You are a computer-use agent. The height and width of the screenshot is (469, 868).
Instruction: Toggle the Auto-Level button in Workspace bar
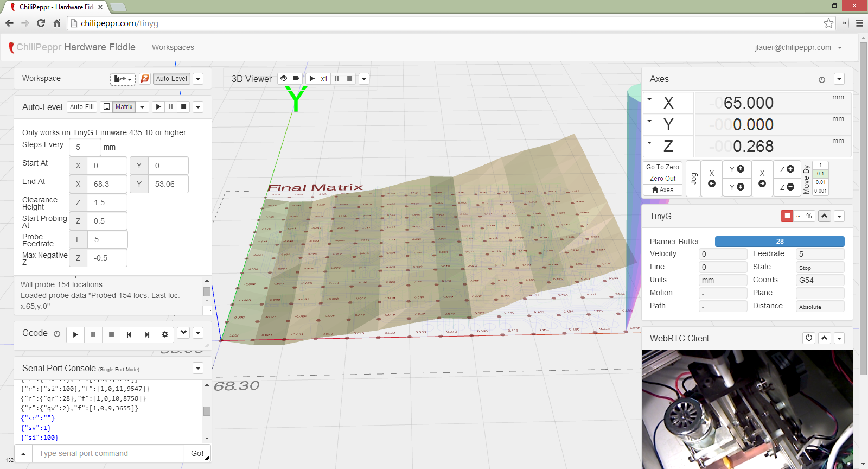tap(171, 78)
